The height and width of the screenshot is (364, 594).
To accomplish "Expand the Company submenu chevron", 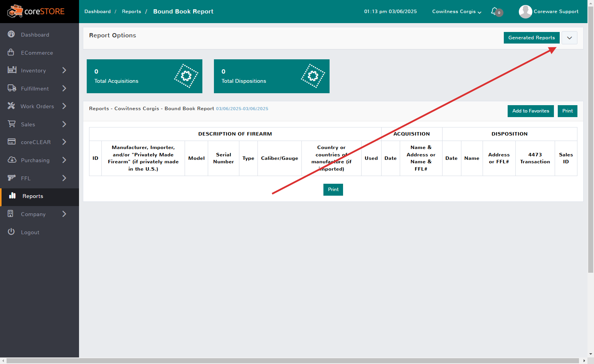I will 64,214.
